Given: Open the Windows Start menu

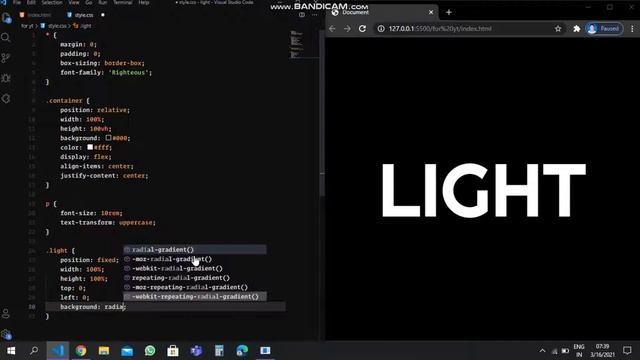Looking at the screenshot, I should (x=11, y=351).
